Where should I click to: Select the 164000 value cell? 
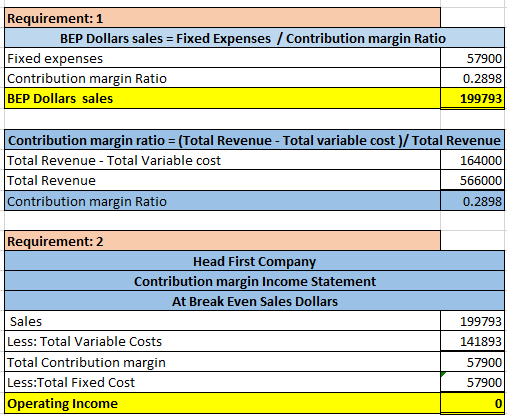[472, 160]
